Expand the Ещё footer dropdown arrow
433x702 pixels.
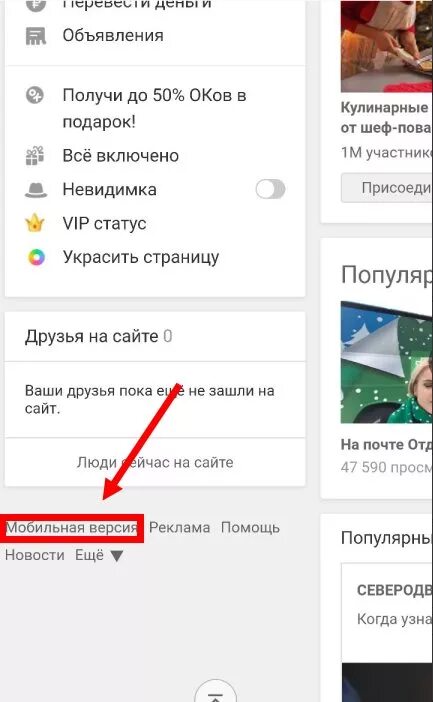coord(117,556)
